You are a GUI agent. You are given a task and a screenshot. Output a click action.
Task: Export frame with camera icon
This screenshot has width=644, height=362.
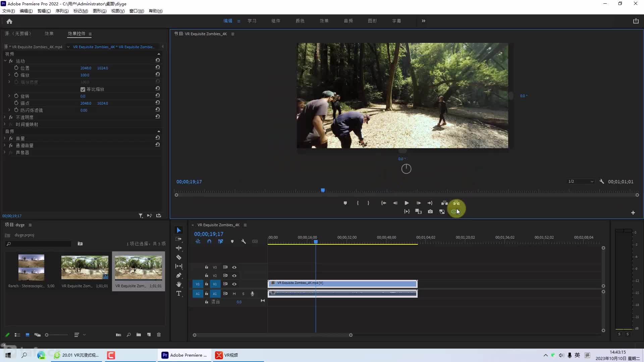coord(430,212)
